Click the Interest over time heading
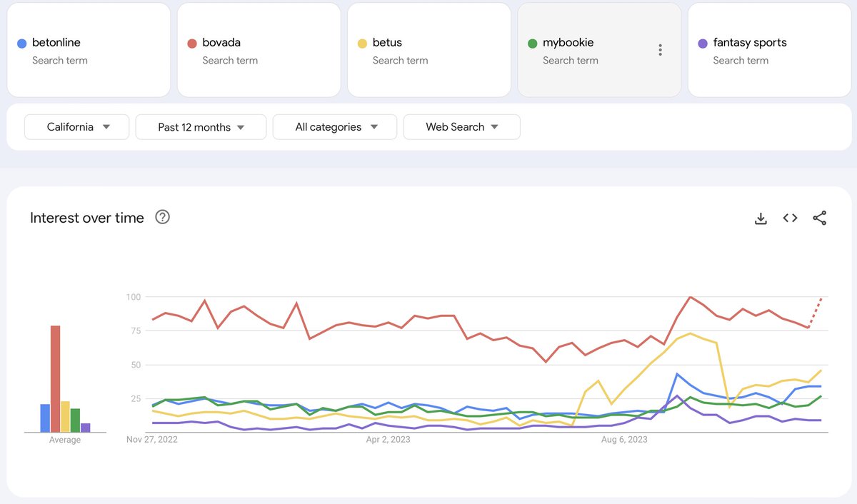857x504 pixels. click(87, 218)
